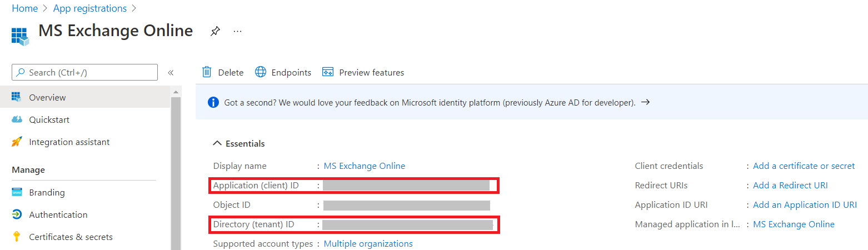Select Overview in the sidebar
This screenshot has width=868, height=250.
point(47,97)
